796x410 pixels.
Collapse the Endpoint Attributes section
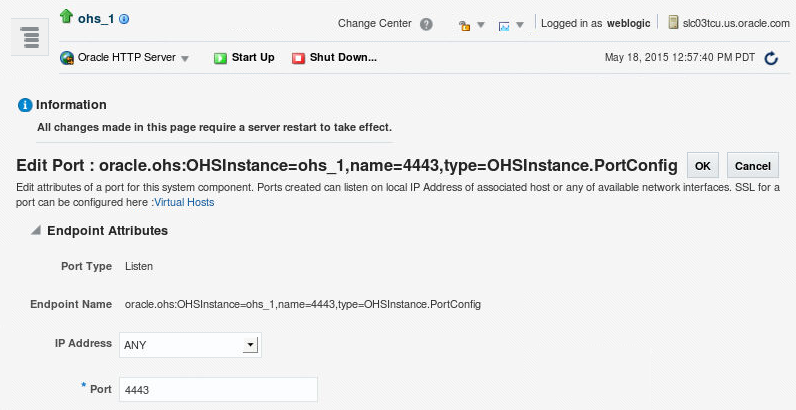[x=36, y=230]
